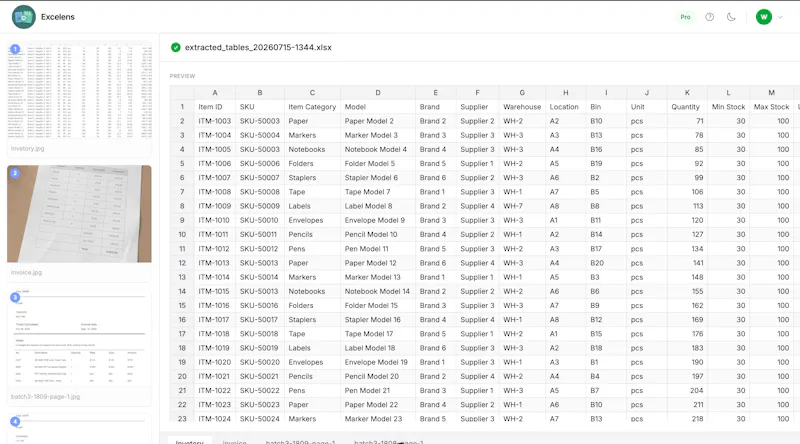Select quantity cell 204

coord(687,390)
